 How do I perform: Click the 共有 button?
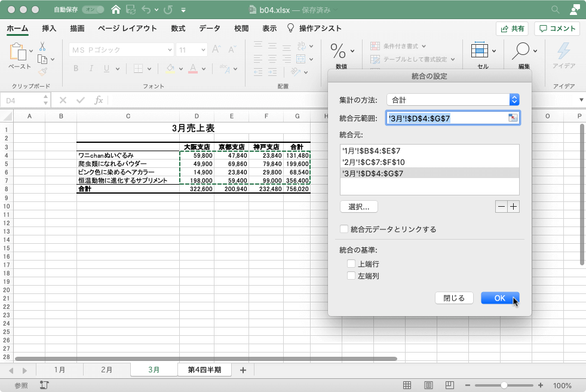point(513,29)
